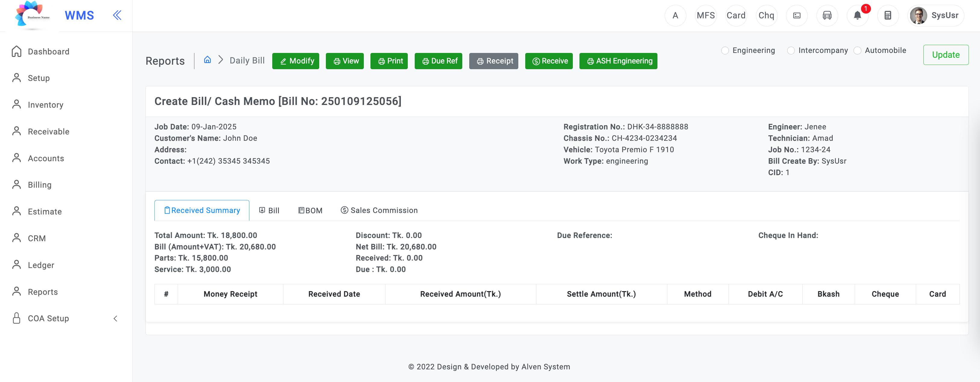Click the car icon in top bar
Viewport: 980px width, 382px height.
click(827, 16)
